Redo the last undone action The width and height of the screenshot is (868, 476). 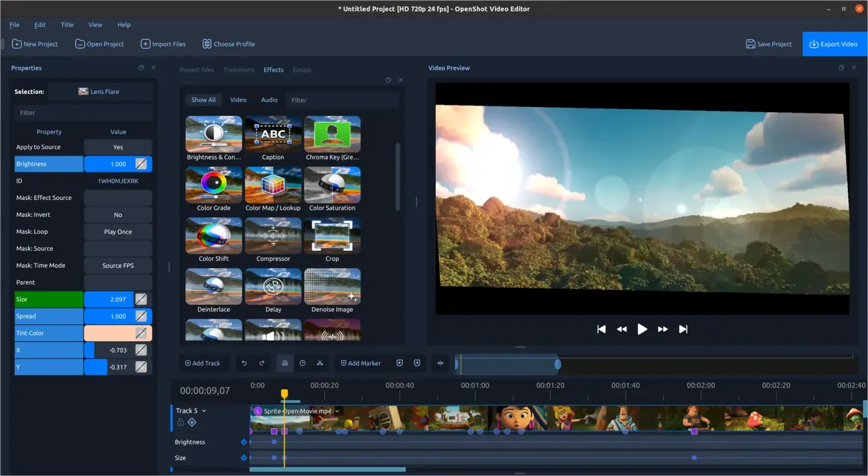pos(262,363)
